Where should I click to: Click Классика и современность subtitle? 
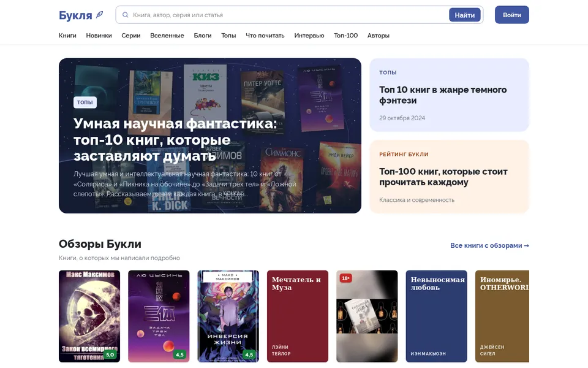point(417,200)
